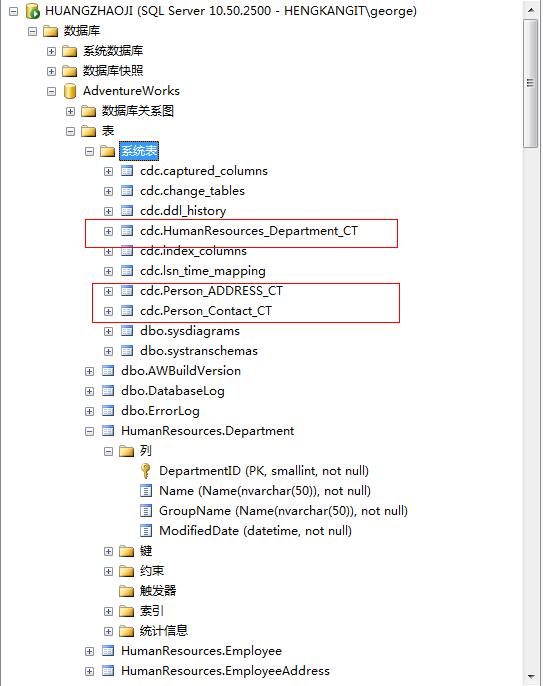This screenshot has width=543, height=686.
Task: Expand the 数据库快照 node
Action: pos(52,71)
